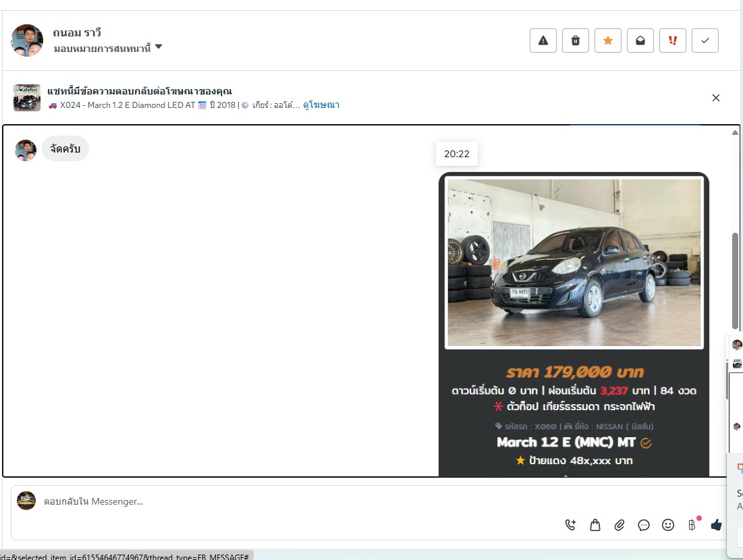Click the chat scrollbar up arrow
The image size is (743, 560).
click(736, 133)
